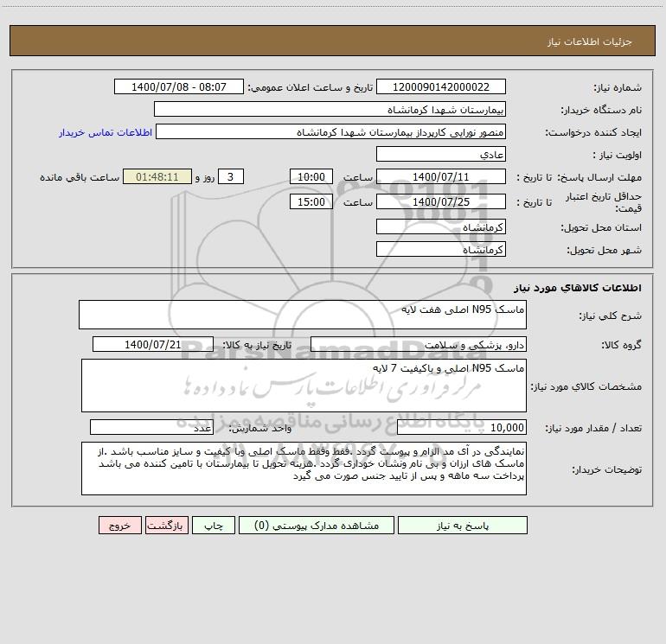Screen dimensions: 666x644
Task: Click the label شرح کلی نیاز
Action: [611, 316]
